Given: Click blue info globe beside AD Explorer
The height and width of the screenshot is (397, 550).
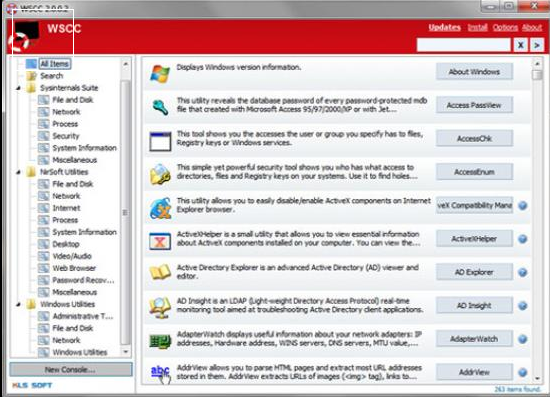Looking at the screenshot, I should 522,272.
